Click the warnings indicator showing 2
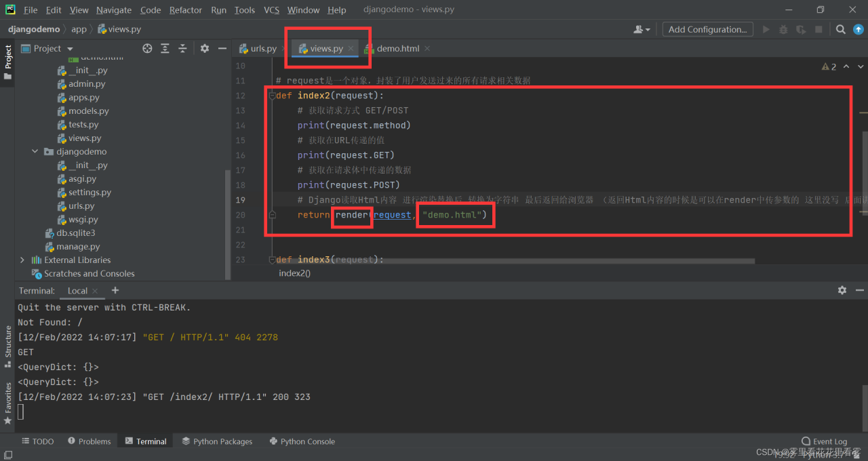Viewport: 868px width, 461px height. click(x=829, y=66)
